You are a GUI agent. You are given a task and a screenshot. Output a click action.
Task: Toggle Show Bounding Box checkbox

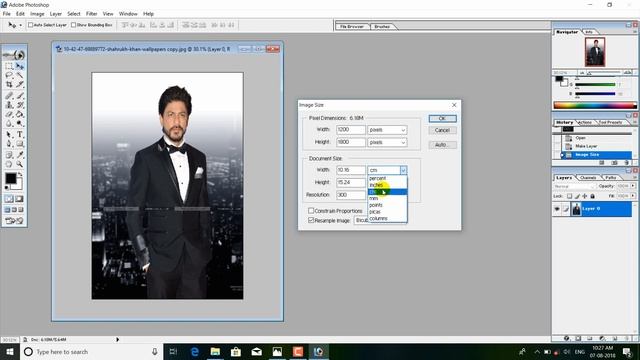click(73, 25)
